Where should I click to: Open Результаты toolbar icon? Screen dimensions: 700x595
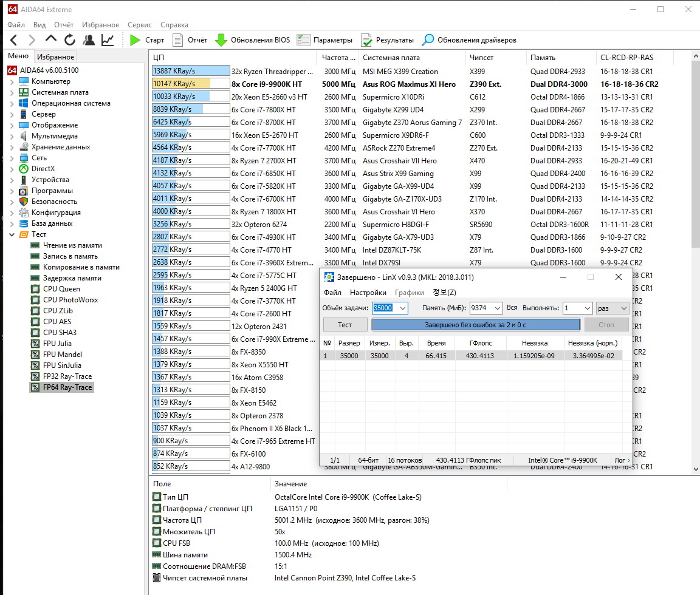[x=366, y=40]
